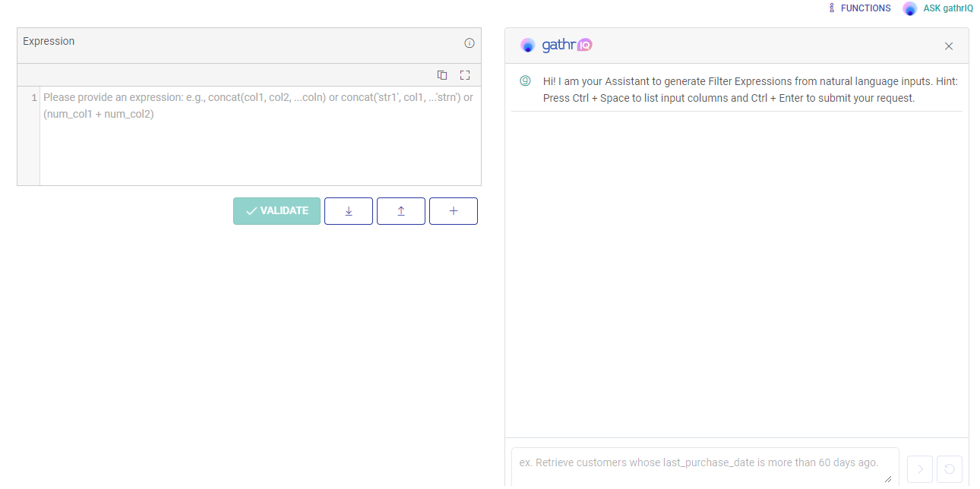Click the Expression panel header label
980x489 pixels.
point(49,41)
